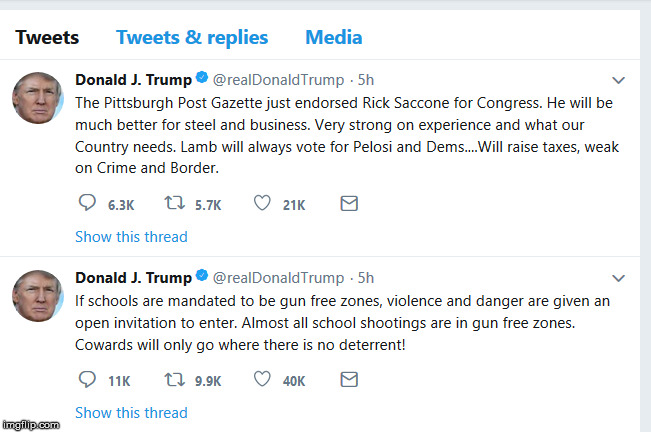This screenshot has width=651, height=432.
Task: Select the Tweets tab
Action: (47, 38)
